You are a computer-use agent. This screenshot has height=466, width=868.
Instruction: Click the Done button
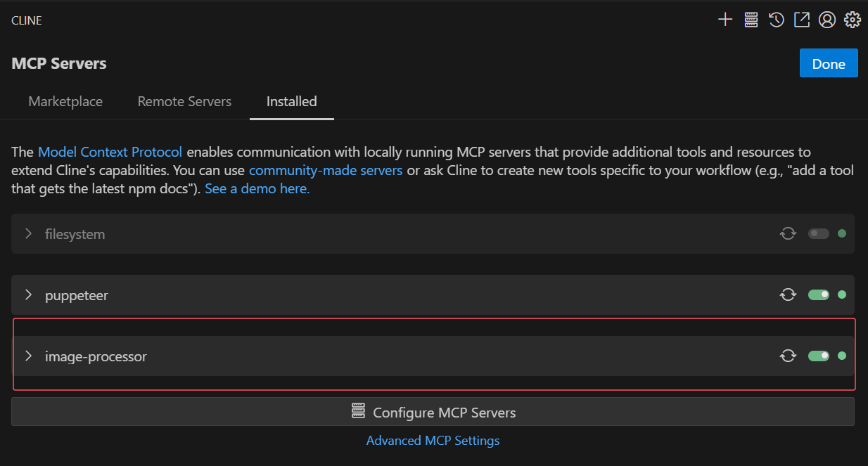pos(828,63)
